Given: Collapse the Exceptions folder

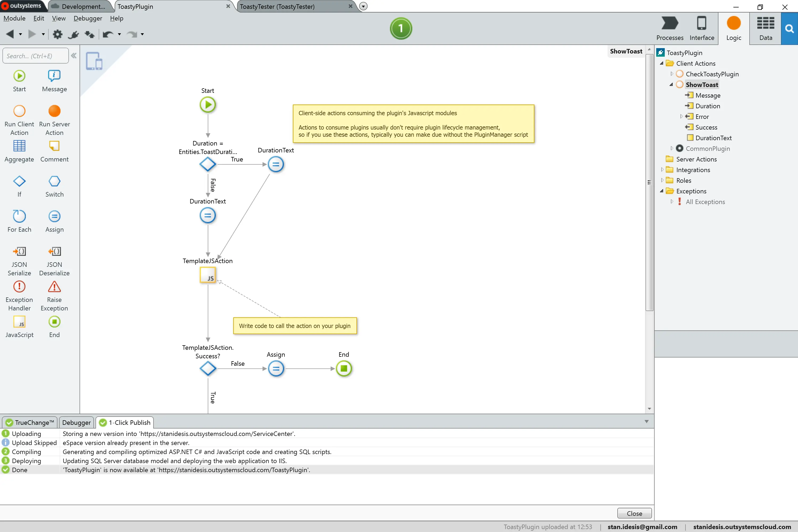Looking at the screenshot, I should point(662,191).
